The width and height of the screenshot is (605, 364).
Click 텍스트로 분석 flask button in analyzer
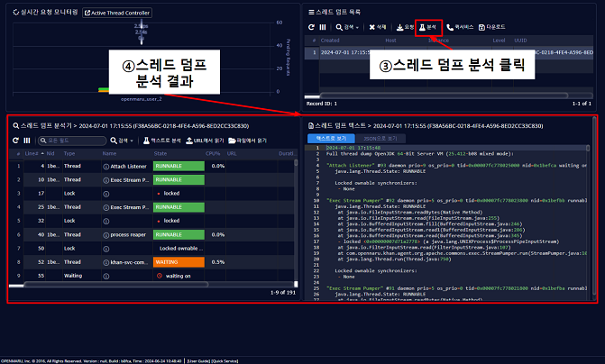161,141
